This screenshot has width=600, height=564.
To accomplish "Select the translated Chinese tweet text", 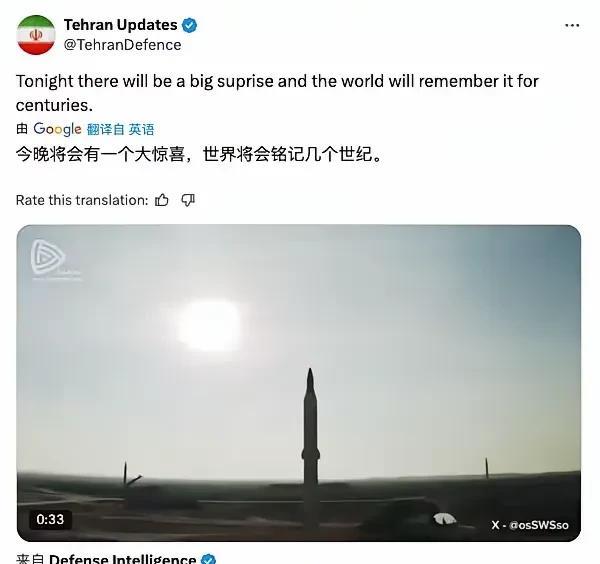I will click(199, 154).
